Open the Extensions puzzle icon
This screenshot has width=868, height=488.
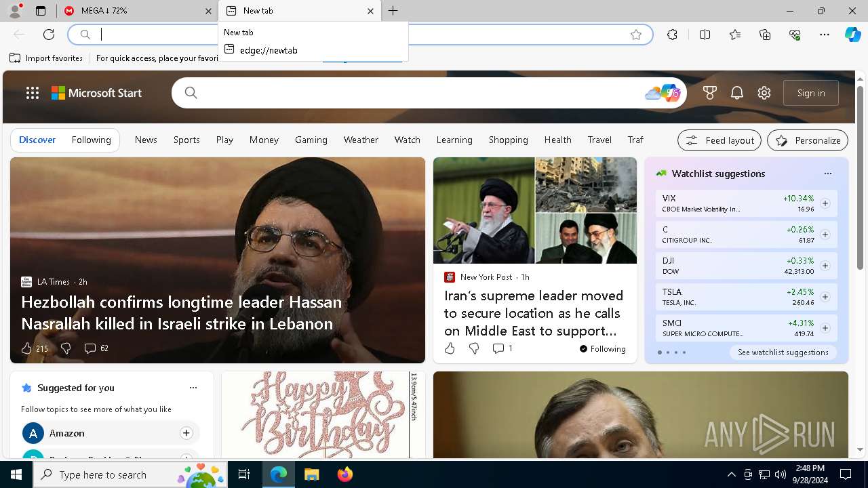pos(672,35)
